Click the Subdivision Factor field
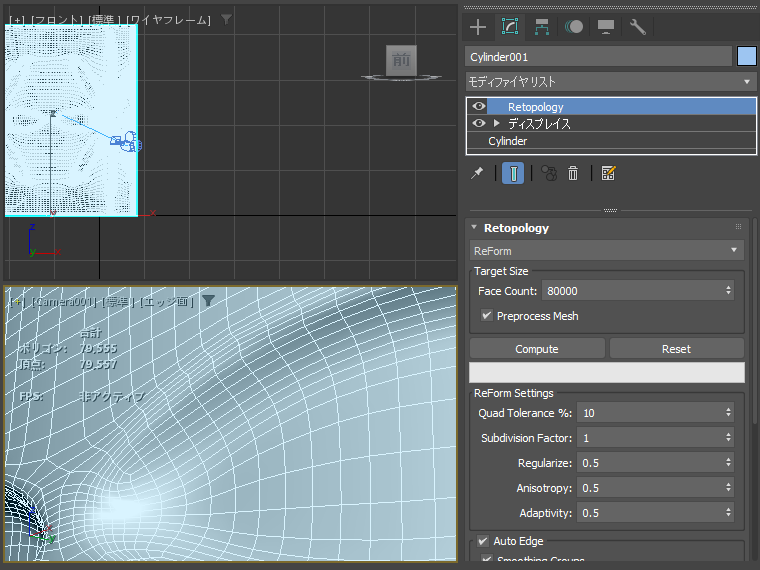 (649, 438)
